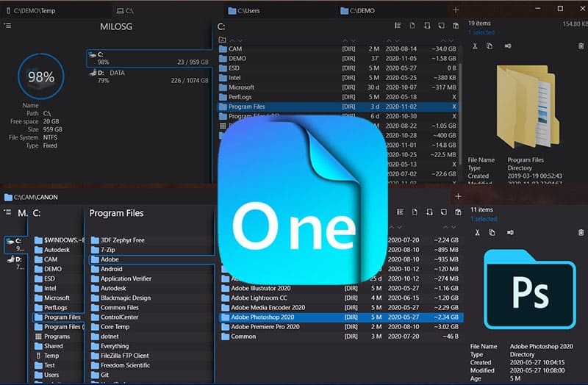The height and width of the screenshot is (385, 588).
Task: Open the DEMO row dated 2020-11-05
Action: (x=337, y=59)
